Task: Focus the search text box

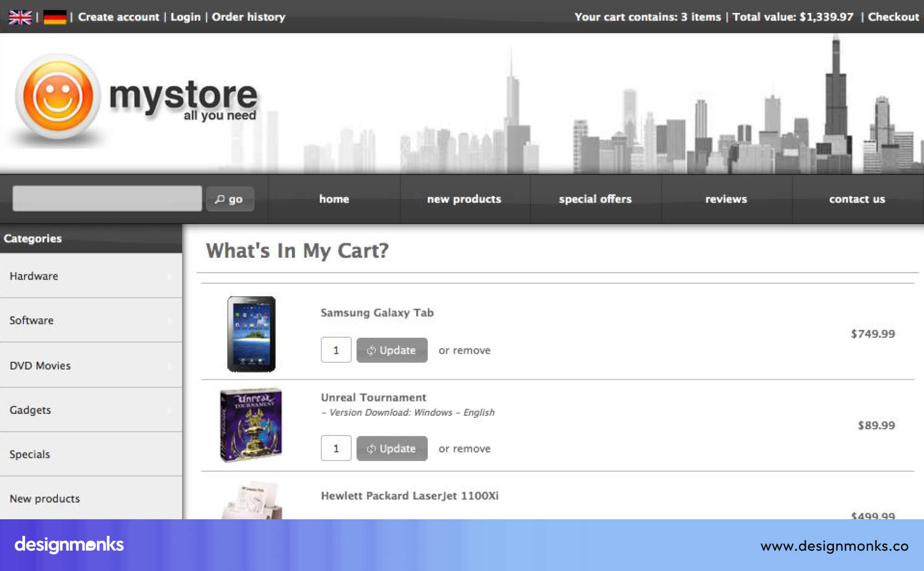Action: click(x=107, y=199)
